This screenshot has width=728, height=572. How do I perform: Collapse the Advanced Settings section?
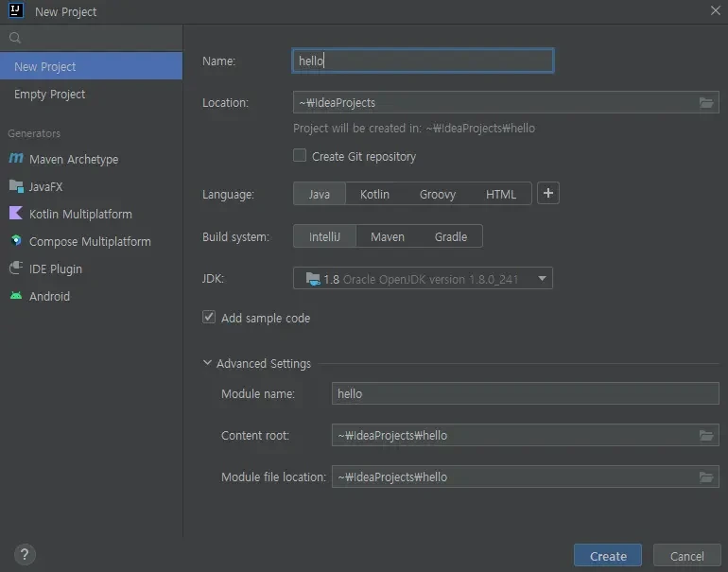pyautogui.click(x=207, y=363)
